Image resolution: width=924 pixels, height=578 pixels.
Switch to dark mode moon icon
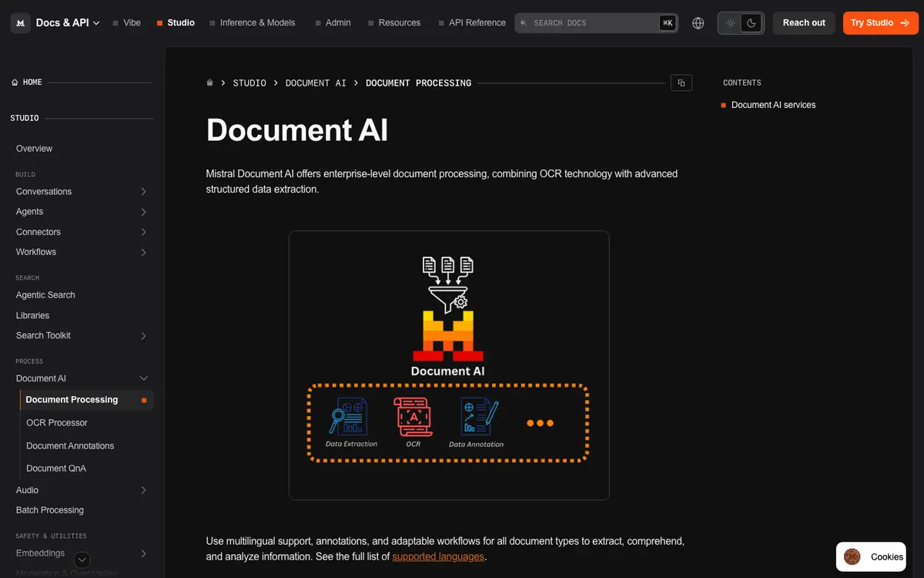pyautogui.click(x=752, y=23)
